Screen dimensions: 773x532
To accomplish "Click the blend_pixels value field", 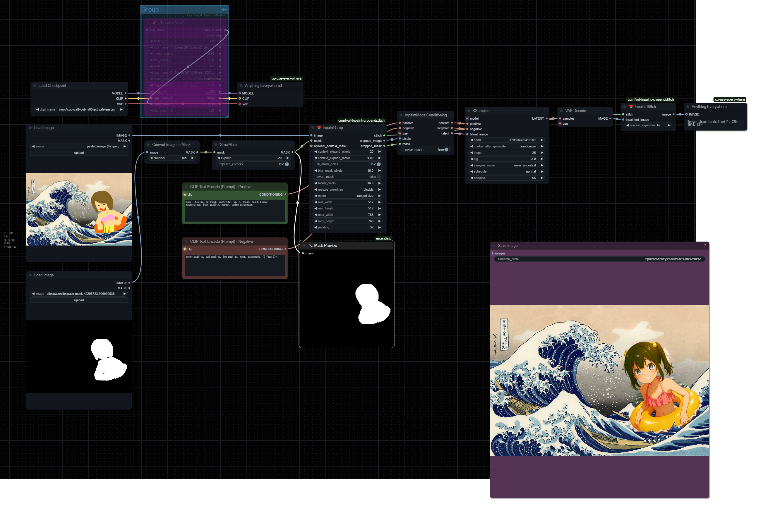I will (x=348, y=183).
